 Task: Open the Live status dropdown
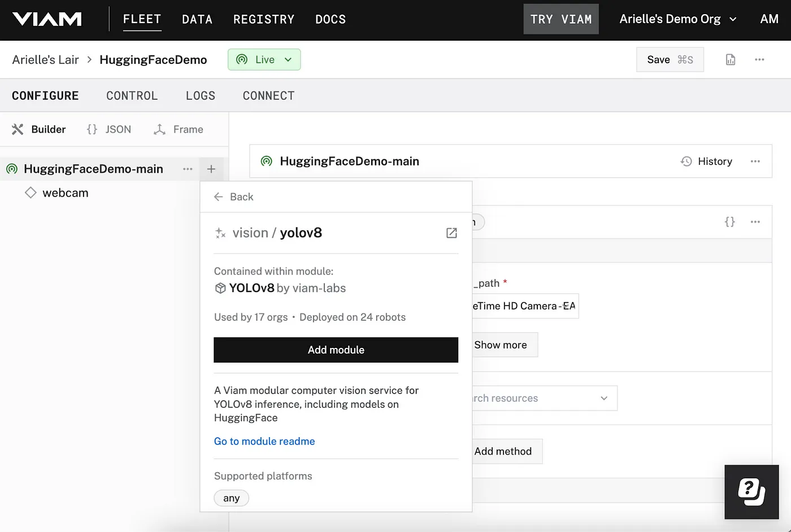click(264, 60)
